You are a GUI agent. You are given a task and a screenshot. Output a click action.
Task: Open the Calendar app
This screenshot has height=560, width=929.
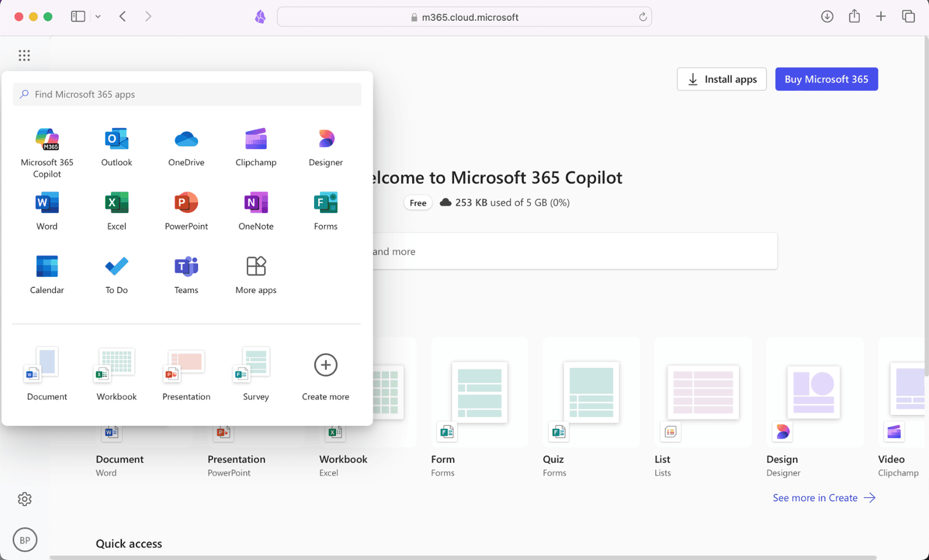(47, 275)
